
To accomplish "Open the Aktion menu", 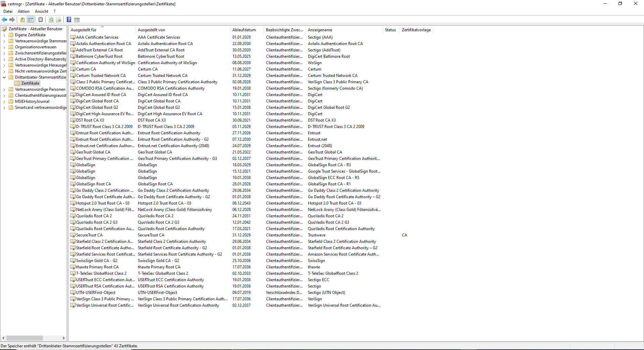I will 23,11.
